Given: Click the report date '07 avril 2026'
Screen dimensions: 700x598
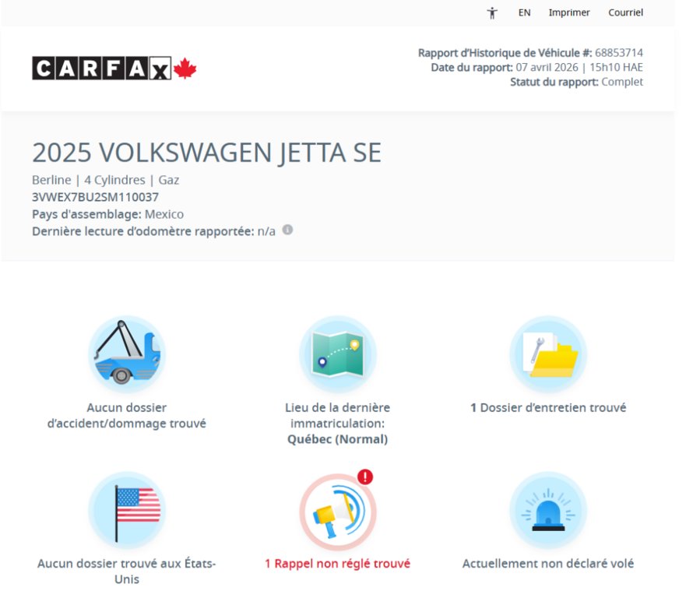Looking at the screenshot, I should pyautogui.click(x=547, y=68).
